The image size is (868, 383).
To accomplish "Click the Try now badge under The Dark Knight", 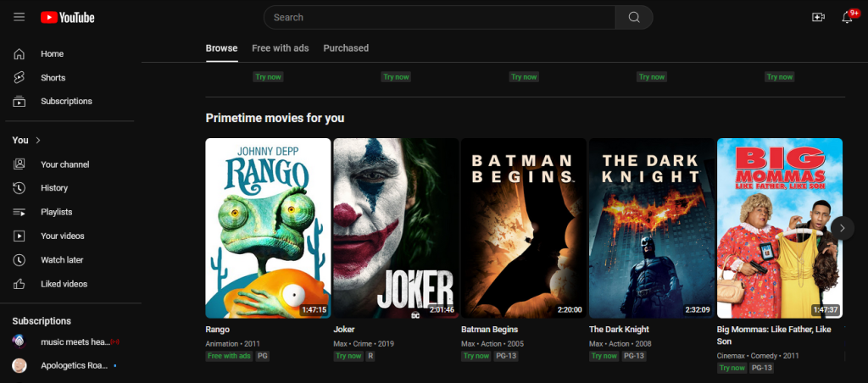I will pos(604,356).
